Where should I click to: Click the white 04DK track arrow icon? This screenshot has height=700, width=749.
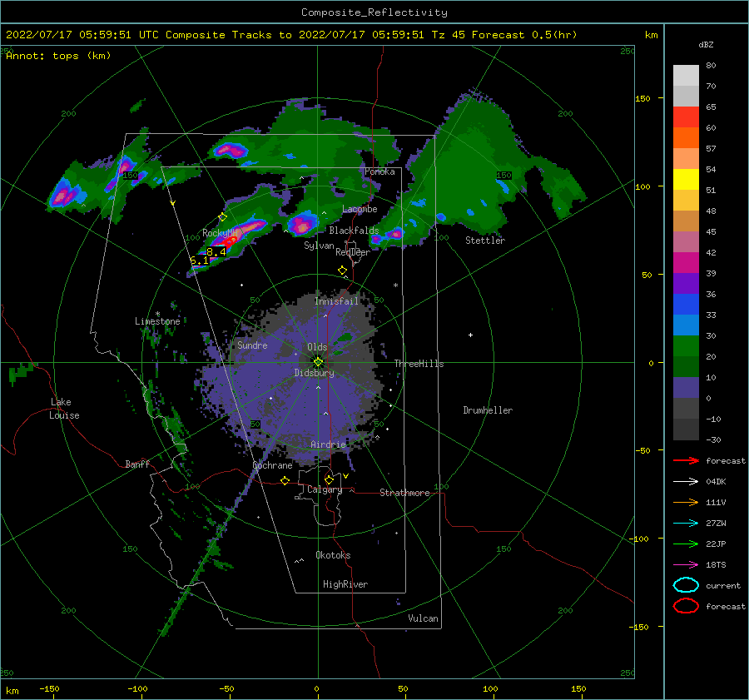[686, 482]
